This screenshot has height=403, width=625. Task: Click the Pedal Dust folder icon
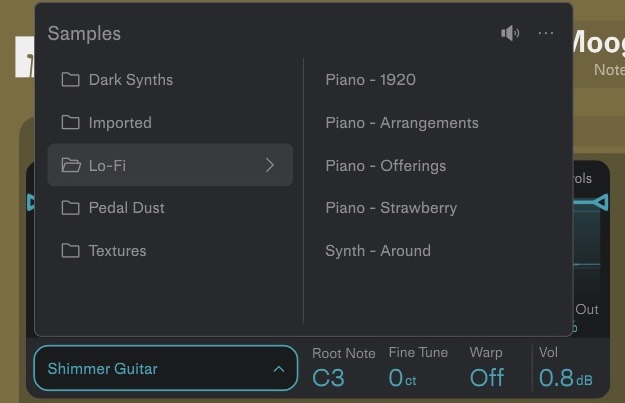(70, 208)
